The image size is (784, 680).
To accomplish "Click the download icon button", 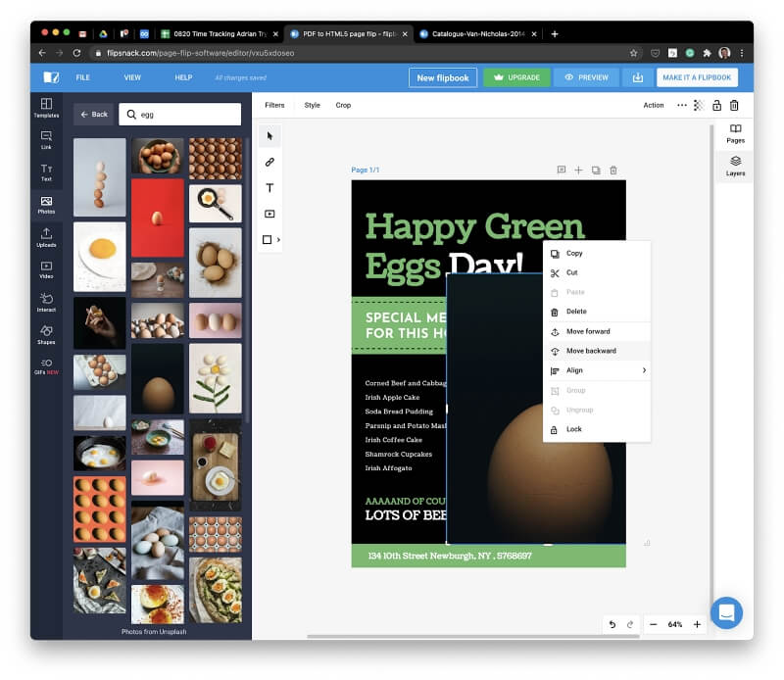I will click(638, 77).
